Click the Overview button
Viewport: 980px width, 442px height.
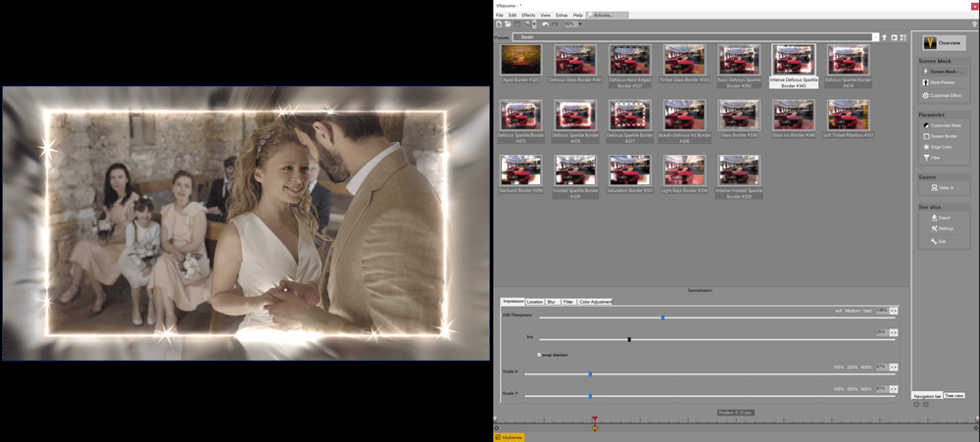coord(944,43)
